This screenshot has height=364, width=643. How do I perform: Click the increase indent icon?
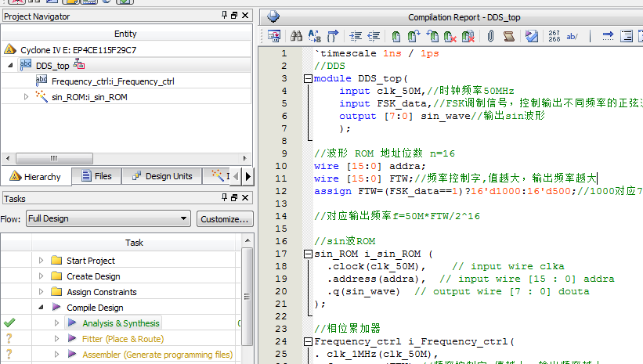[356, 37]
